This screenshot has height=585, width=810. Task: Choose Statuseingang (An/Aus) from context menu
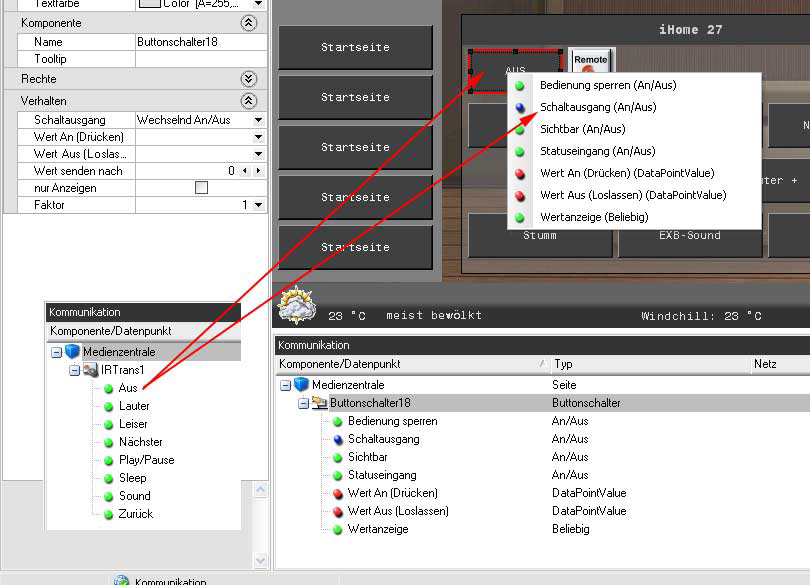tap(634, 151)
